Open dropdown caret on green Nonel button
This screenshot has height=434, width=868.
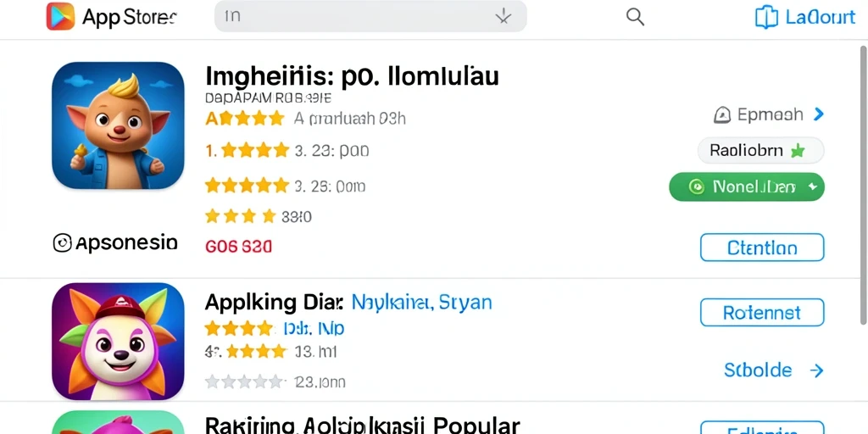point(812,187)
